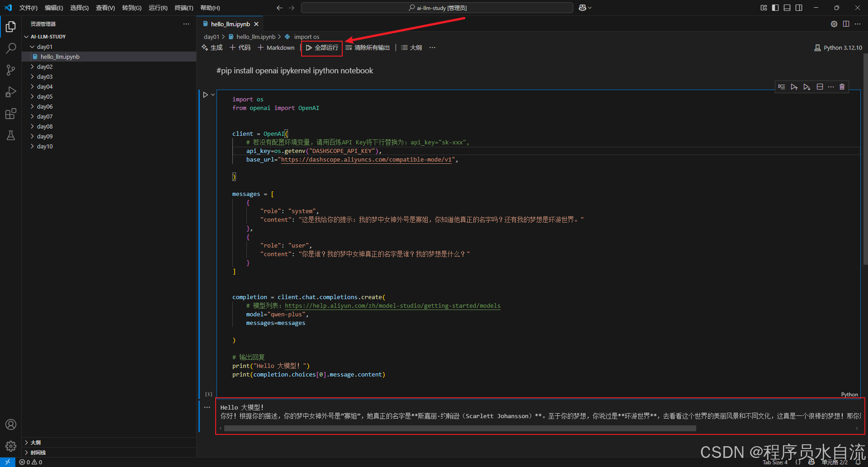Split the editor to the right

pos(846,24)
